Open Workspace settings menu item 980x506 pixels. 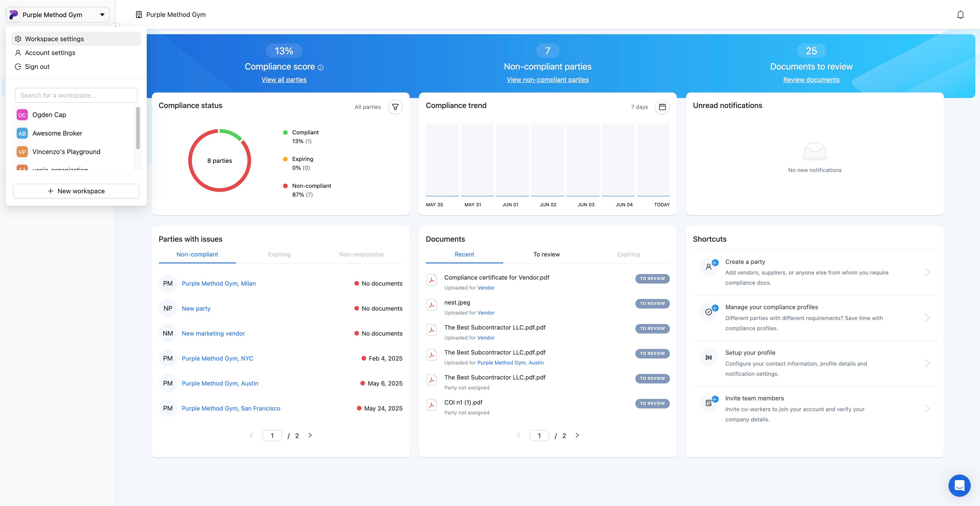[x=54, y=39]
